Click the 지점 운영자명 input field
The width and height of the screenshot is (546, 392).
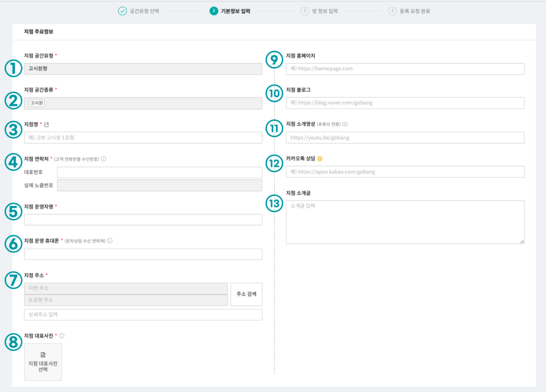click(x=143, y=219)
